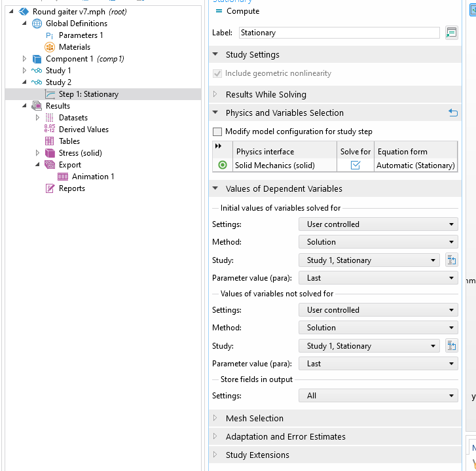The width and height of the screenshot is (476, 471).
Task: Click go-to-source icon next to first Study dropdown
Action: (451, 260)
